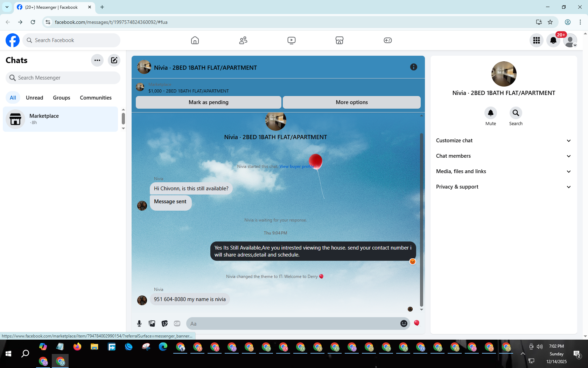Click the More options button

tap(352, 102)
